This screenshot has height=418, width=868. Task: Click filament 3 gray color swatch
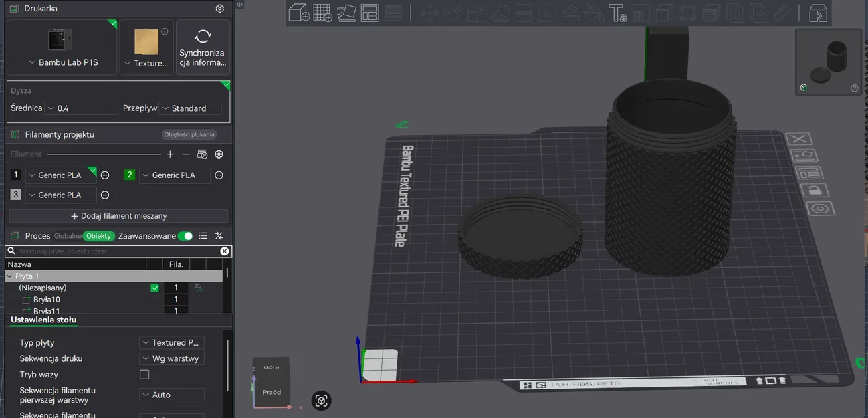[x=16, y=195]
